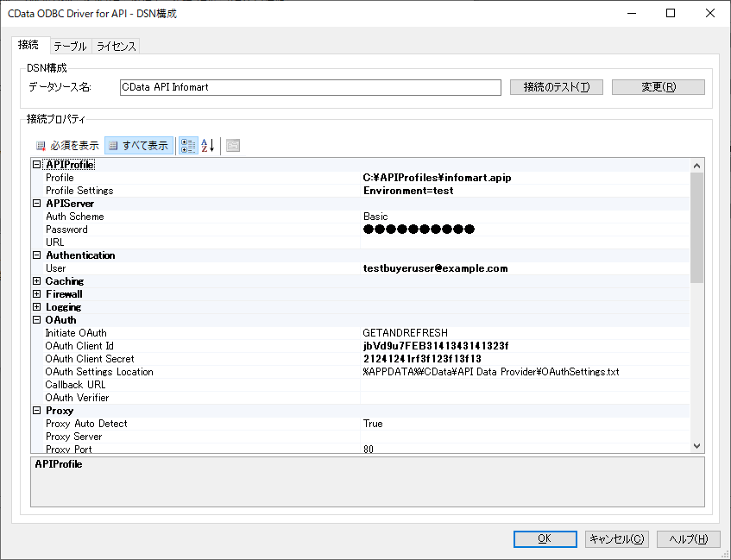Collapse the OAuth category
This screenshot has height=560, width=731.
pos(37,320)
